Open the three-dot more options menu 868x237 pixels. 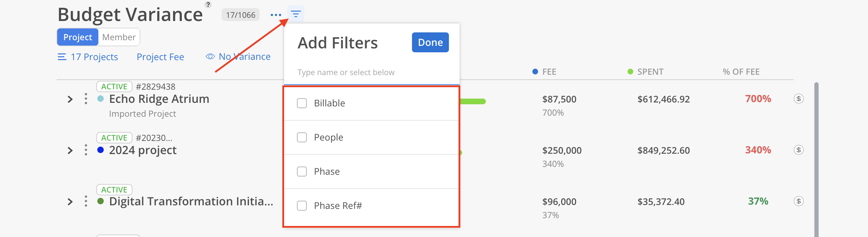tap(276, 15)
